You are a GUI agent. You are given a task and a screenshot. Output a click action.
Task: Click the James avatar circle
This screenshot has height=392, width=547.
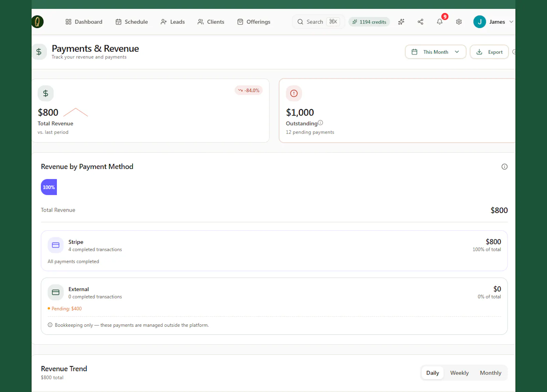coord(480,22)
